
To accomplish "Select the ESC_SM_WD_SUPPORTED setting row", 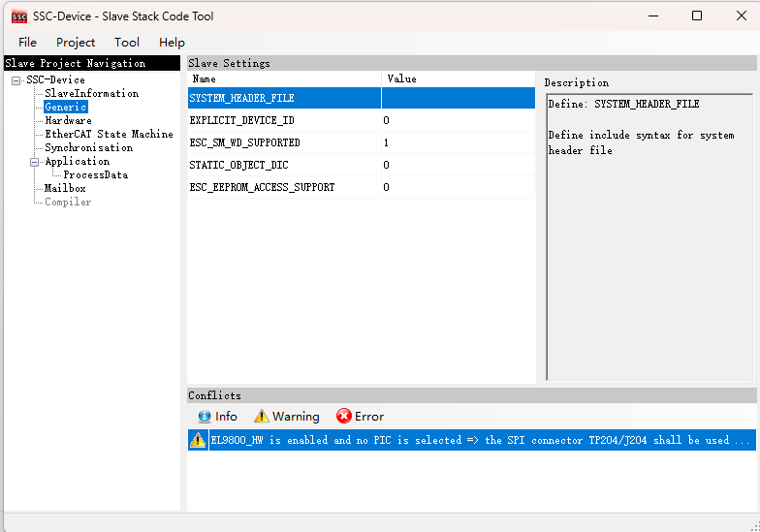I will coord(361,142).
